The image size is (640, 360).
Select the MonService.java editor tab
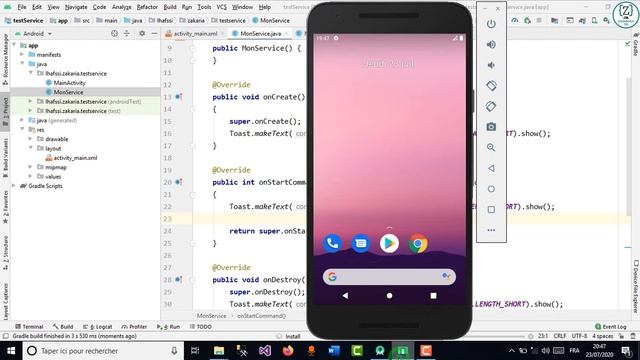[260, 33]
